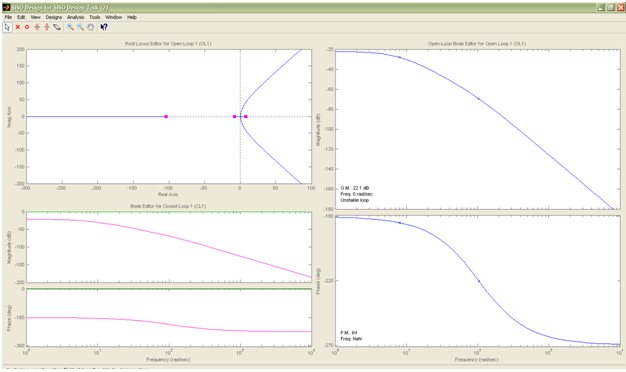Activate the zoom out magnifier tool
Screen dimensions: 626x372
(80, 27)
